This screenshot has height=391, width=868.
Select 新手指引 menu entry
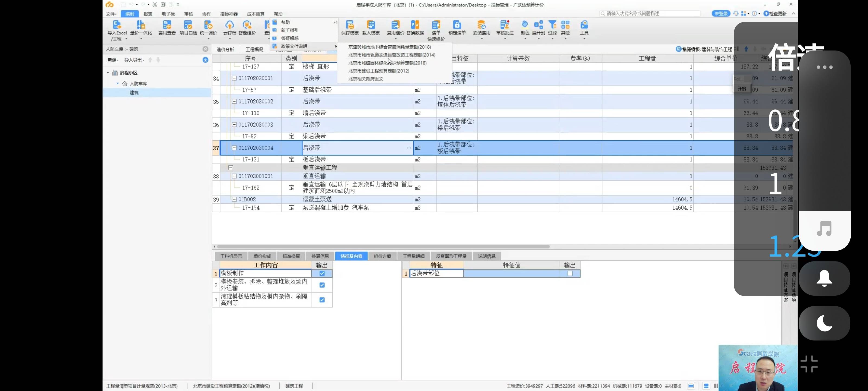(289, 30)
